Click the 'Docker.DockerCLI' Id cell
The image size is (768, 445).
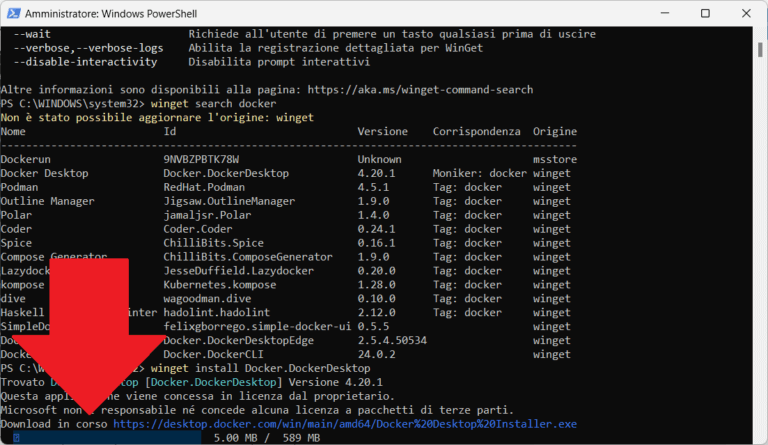tap(214, 354)
